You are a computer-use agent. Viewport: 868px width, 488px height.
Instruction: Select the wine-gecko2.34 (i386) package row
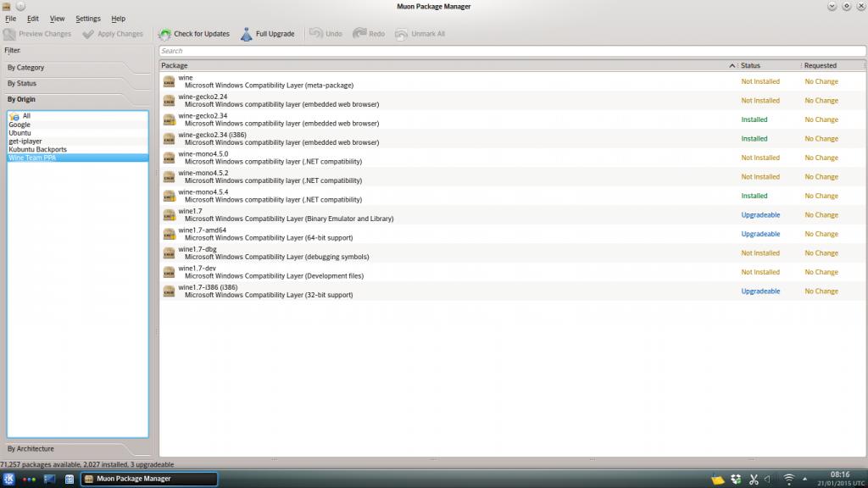point(512,139)
